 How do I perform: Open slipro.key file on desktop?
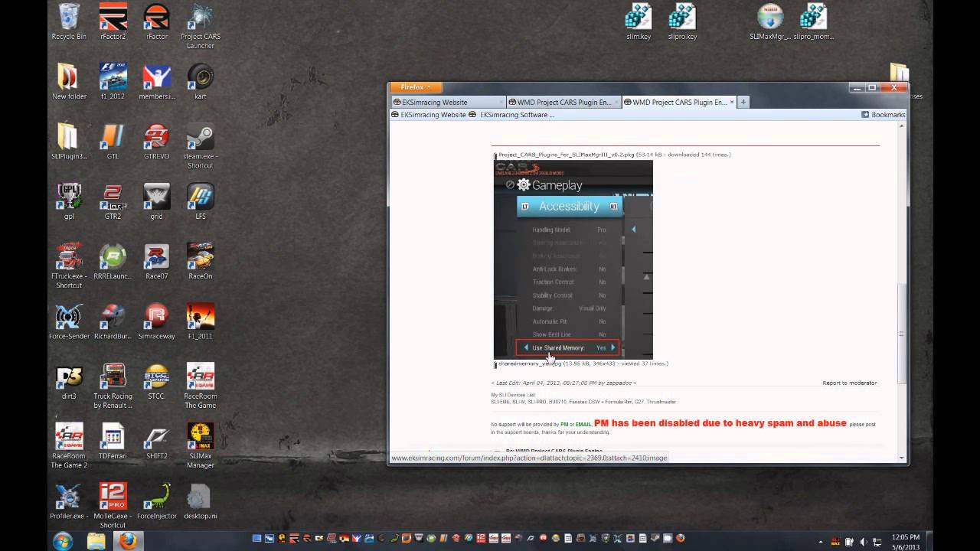pos(682,21)
